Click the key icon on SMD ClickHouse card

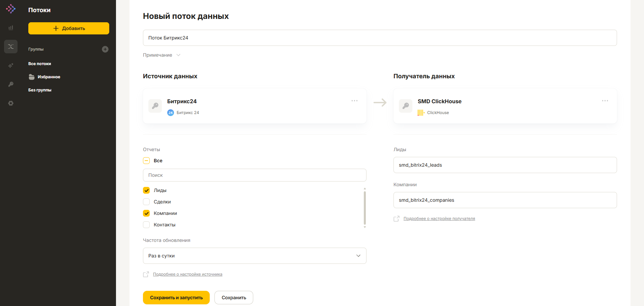[406, 106]
